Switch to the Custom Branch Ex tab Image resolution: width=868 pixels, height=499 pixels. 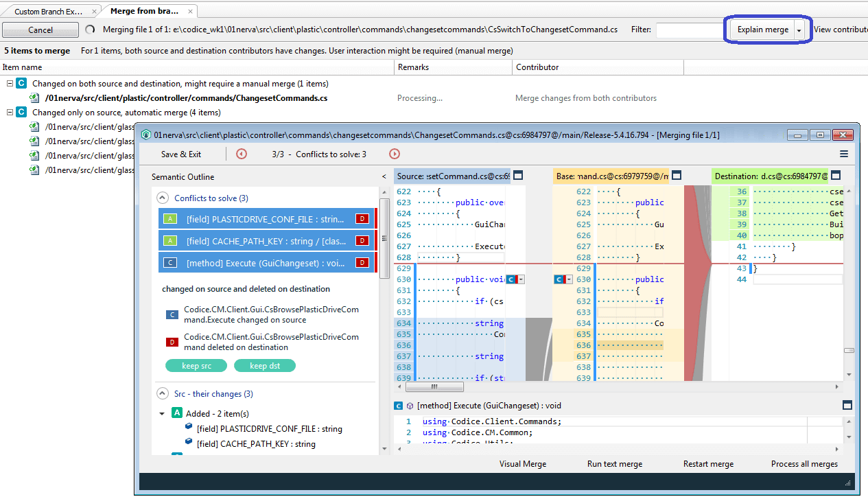(x=48, y=10)
